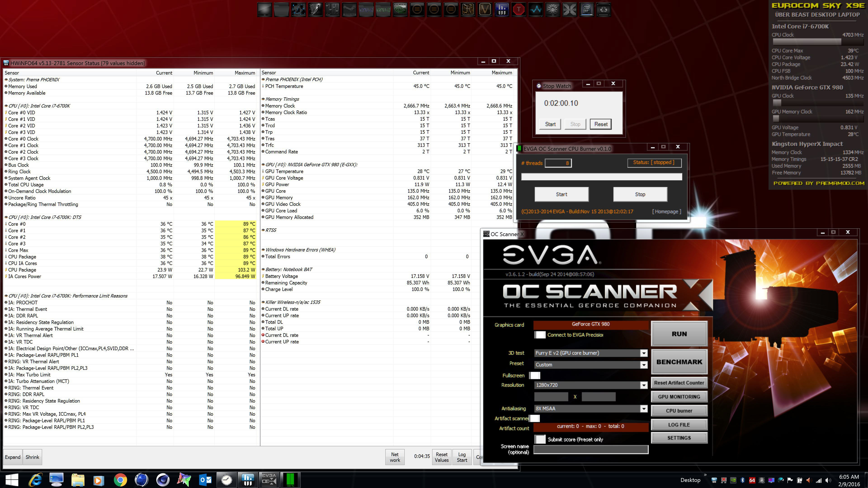Viewport: 868px width, 488px height.
Task: Click Reset Artifact Counter button
Action: tap(679, 382)
